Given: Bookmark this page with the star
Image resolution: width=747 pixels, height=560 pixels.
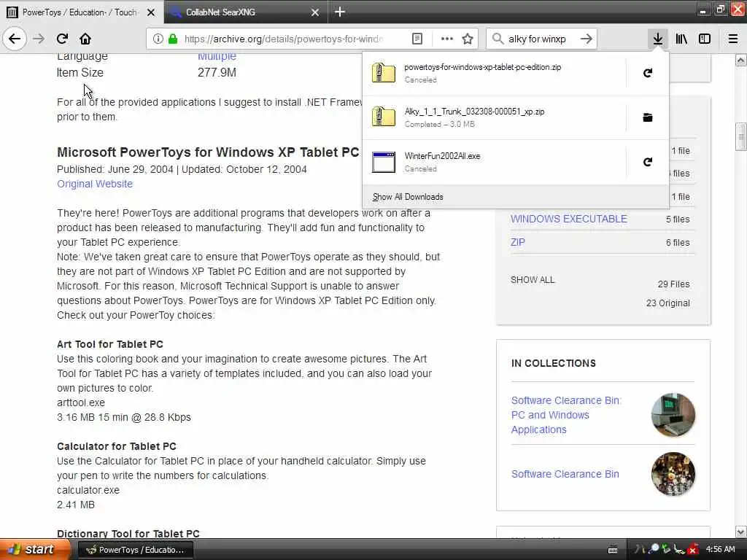Looking at the screenshot, I should (468, 39).
